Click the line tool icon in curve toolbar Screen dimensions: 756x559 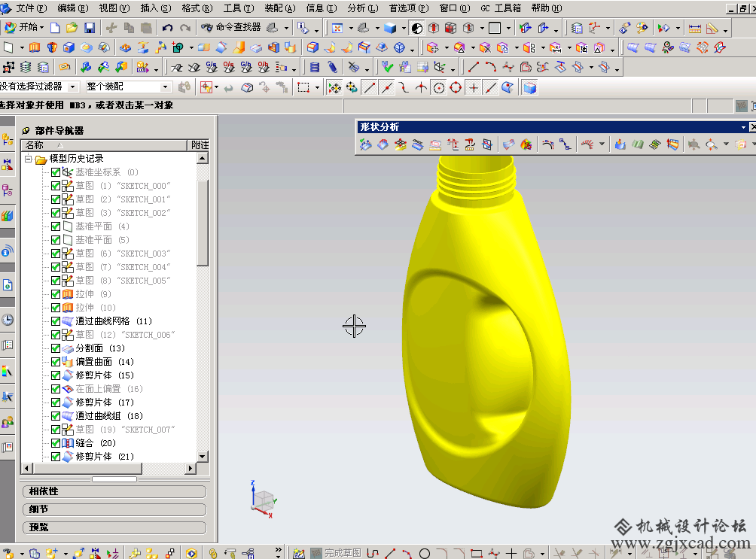(x=474, y=68)
